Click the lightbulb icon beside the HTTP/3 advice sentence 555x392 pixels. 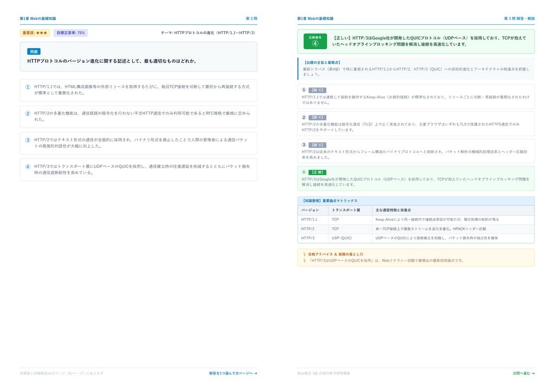pyautogui.click(x=305, y=260)
